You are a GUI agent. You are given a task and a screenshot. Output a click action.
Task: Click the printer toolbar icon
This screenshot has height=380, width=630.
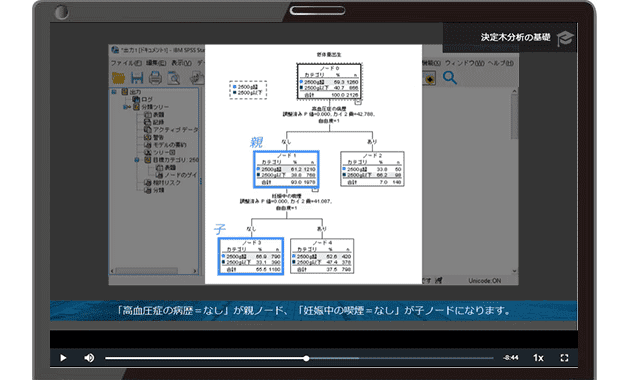point(155,78)
